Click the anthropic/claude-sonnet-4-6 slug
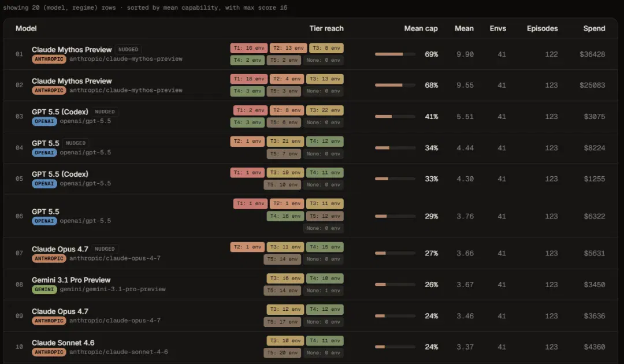624x364 pixels. click(x=118, y=352)
